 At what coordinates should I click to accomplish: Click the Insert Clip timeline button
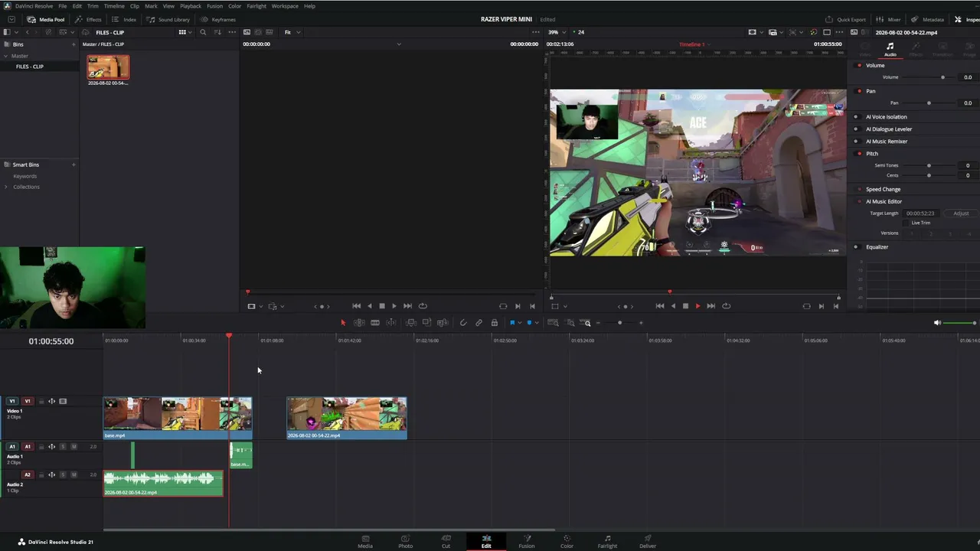pos(411,323)
